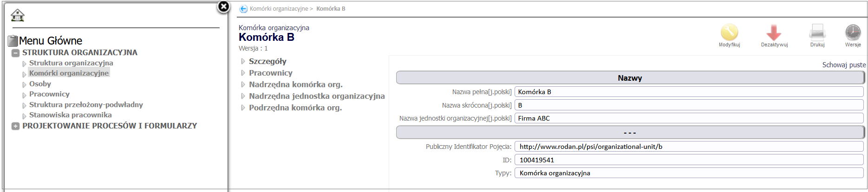
Task: Collapse the STRUKTURA ORGANIZACYJNA section
Action: click(15, 53)
